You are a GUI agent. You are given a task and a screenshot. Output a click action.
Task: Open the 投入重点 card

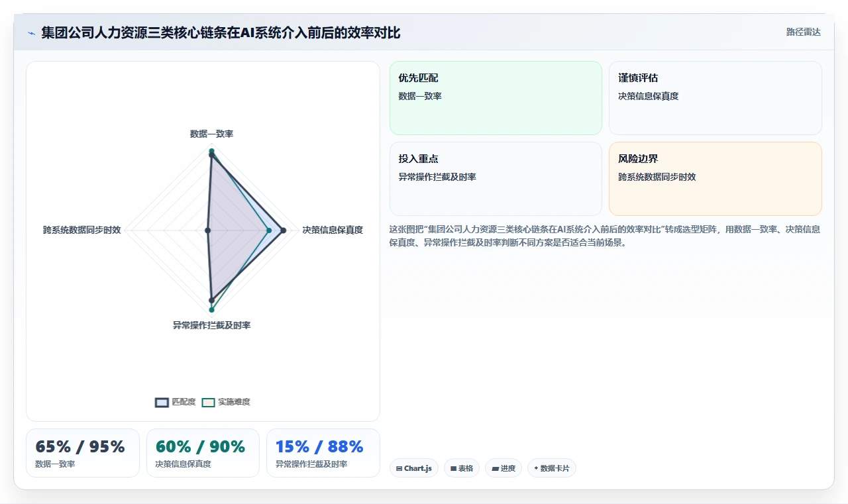pyautogui.click(x=496, y=179)
